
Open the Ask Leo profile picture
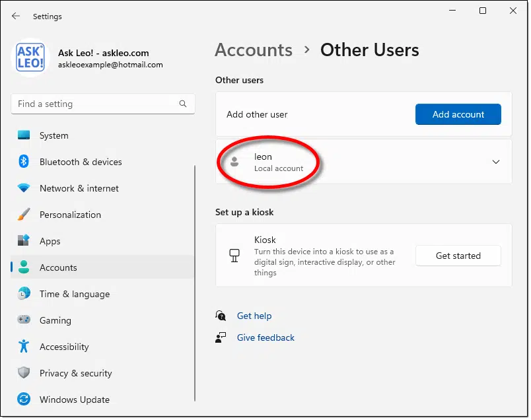click(x=30, y=59)
